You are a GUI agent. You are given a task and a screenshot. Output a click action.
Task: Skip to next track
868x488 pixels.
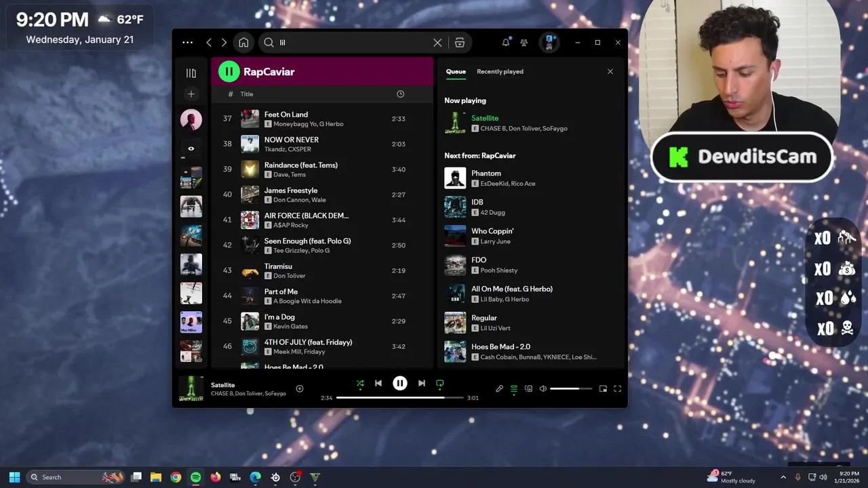tap(422, 384)
